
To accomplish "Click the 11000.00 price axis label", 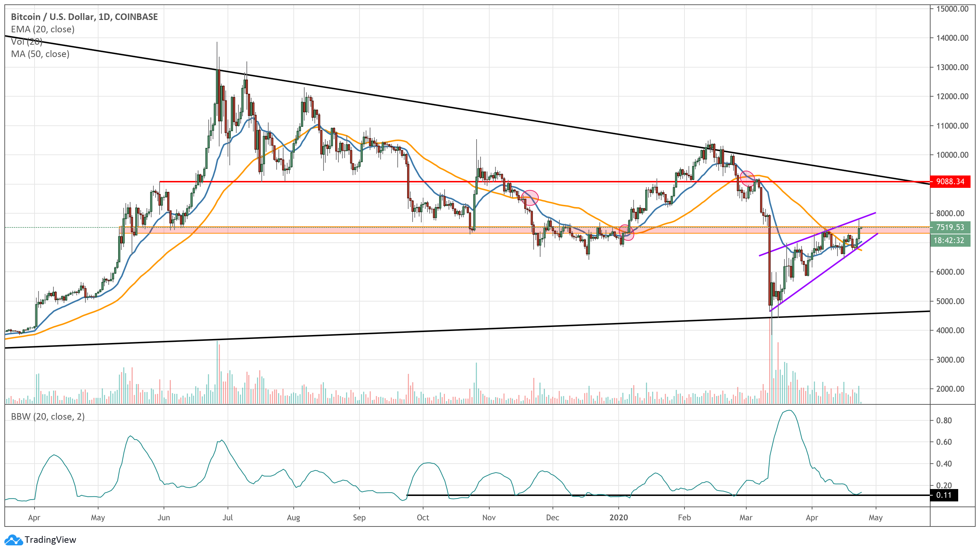I will click(x=952, y=126).
